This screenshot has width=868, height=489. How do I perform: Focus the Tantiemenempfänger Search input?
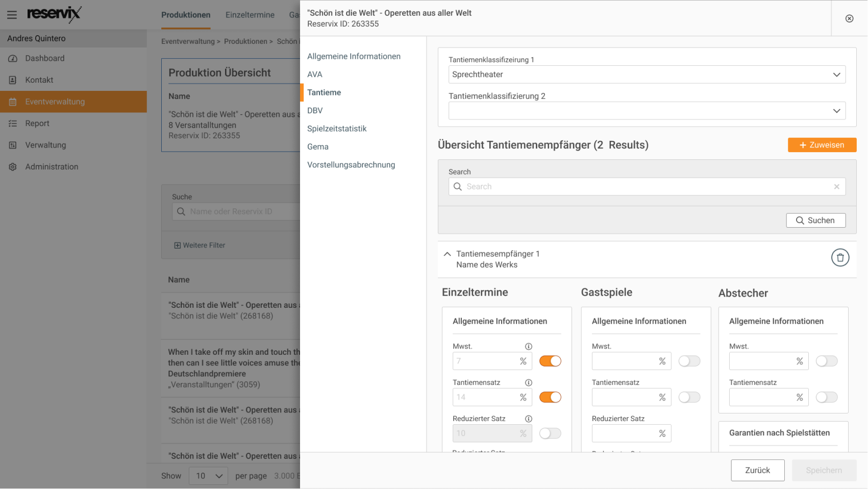click(x=647, y=187)
